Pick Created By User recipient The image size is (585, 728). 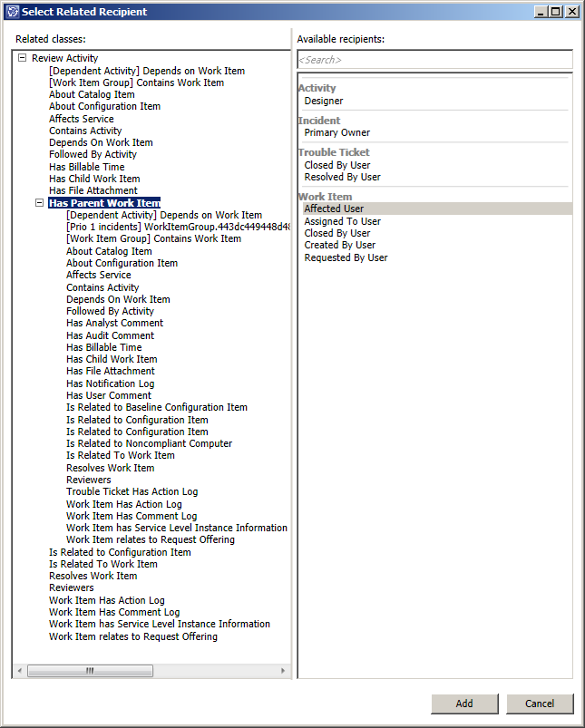tap(339, 245)
